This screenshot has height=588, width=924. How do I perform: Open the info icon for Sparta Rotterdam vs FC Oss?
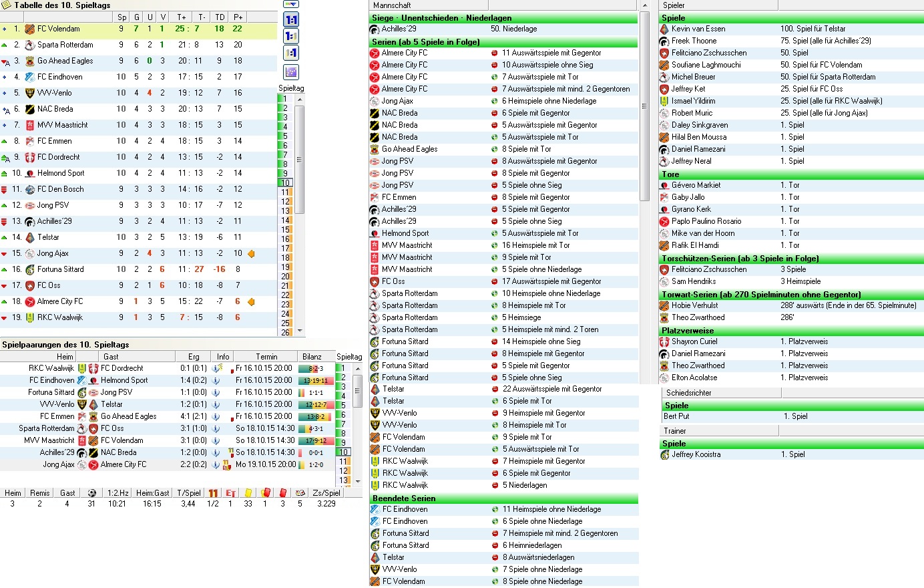217,428
